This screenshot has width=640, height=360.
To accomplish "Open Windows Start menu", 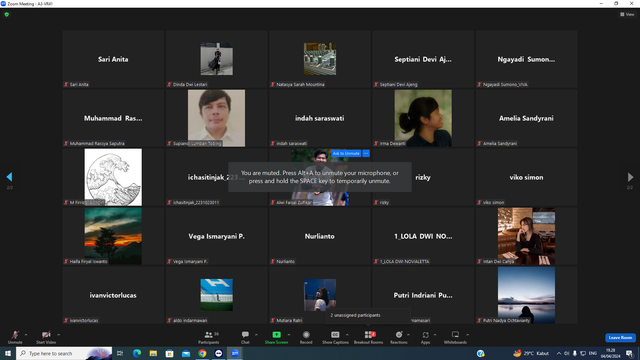I will 8,353.
